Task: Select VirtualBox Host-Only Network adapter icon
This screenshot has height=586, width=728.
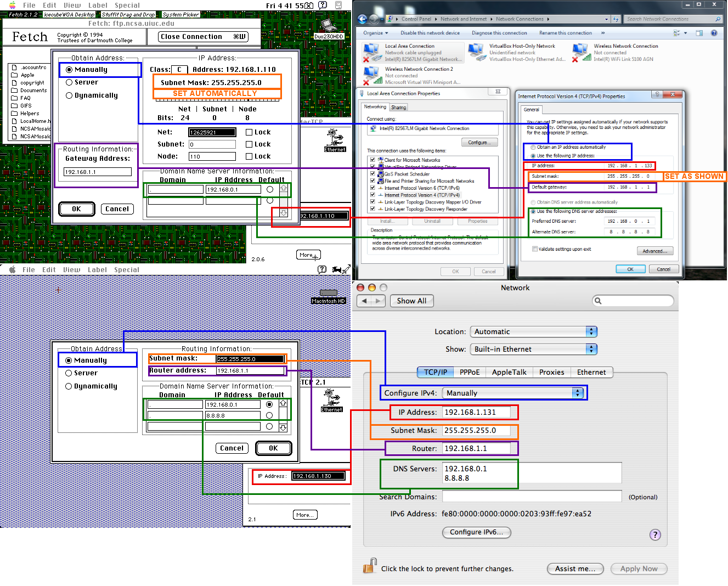Action: click(x=476, y=52)
